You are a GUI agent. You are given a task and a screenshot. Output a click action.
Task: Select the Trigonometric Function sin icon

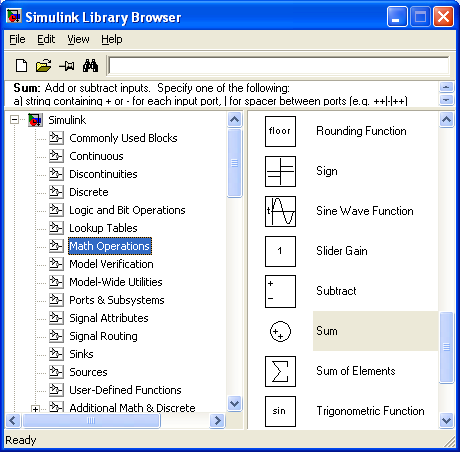point(280,411)
